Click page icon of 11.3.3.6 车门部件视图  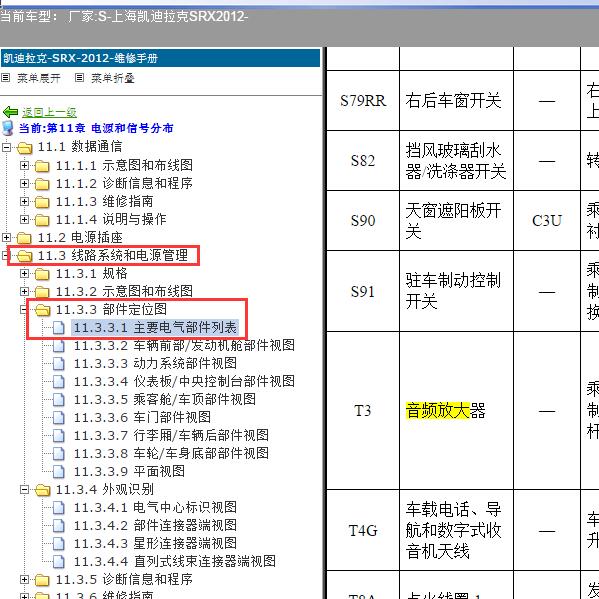click(x=59, y=418)
